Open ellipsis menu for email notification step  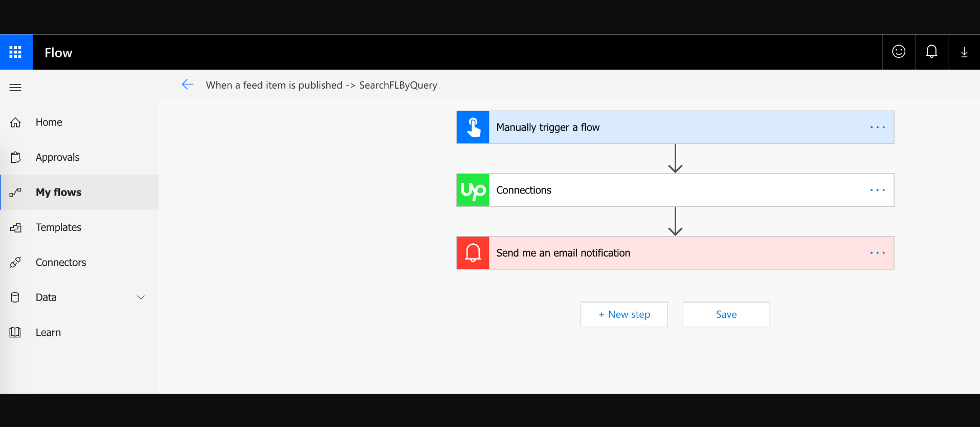coord(877,253)
